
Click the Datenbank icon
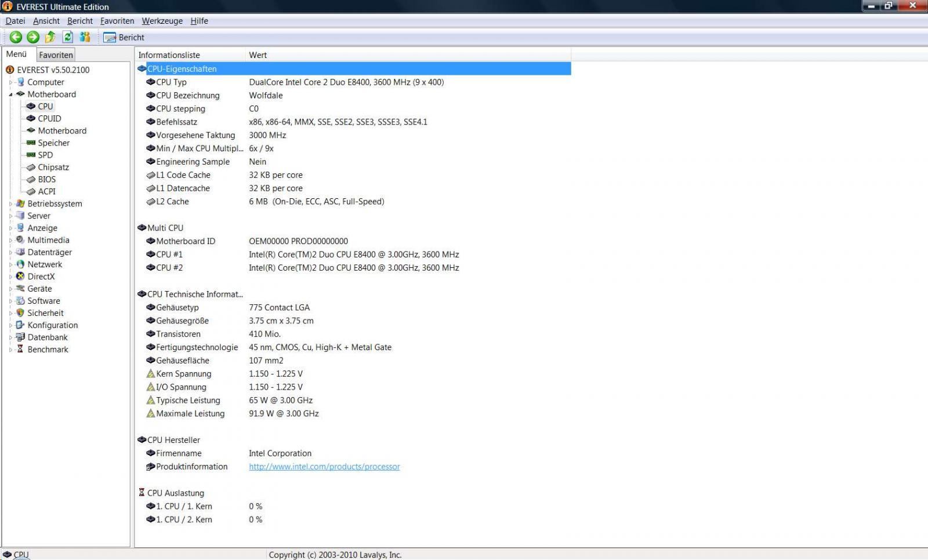tap(21, 337)
